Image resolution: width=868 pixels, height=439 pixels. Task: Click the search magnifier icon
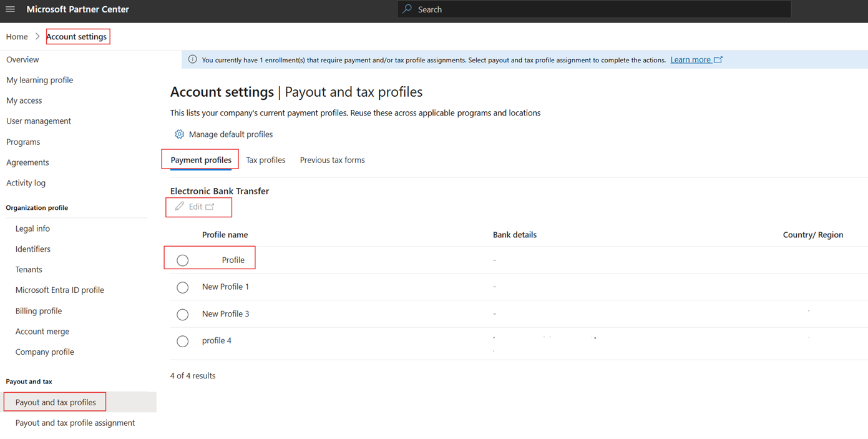[407, 9]
